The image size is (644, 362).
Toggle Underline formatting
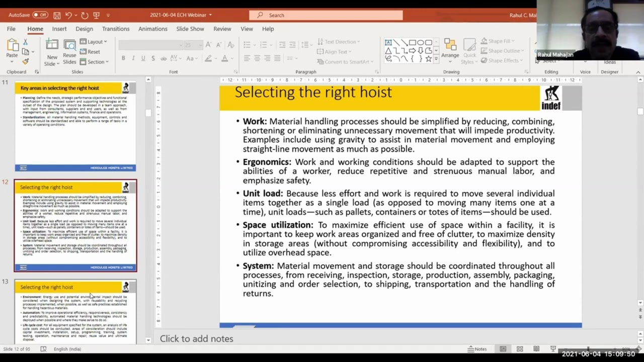click(143, 58)
